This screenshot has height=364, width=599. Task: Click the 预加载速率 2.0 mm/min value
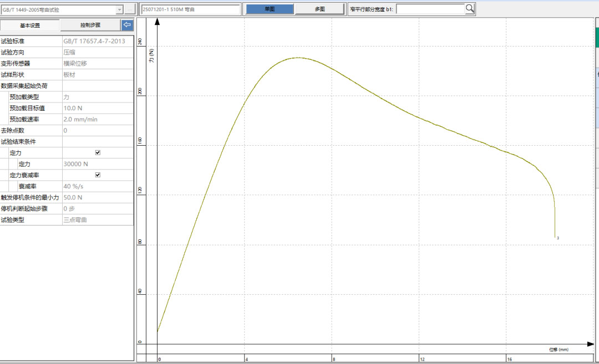(x=98, y=119)
